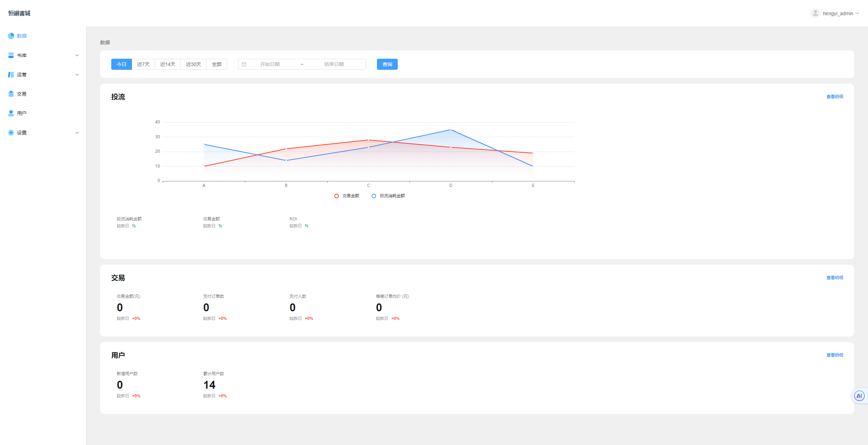Click the 设置 gear sidebar icon
868x445 pixels.
pyautogui.click(x=11, y=133)
